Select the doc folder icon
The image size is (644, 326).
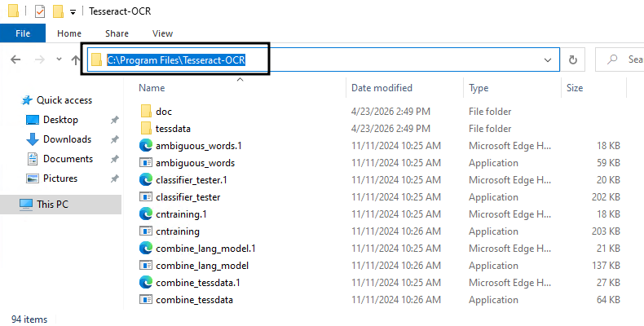[x=146, y=112]
